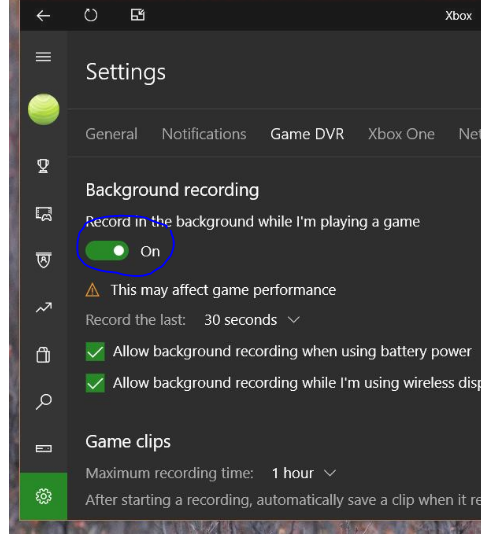Turn off background recording toggle
The image size is (481, 536).
point(107,251)
